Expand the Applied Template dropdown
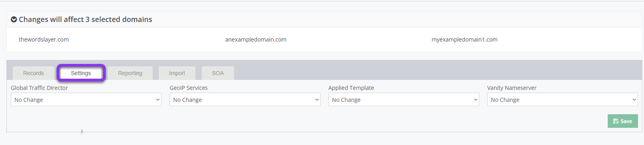The width and height of the screenshot is (644, 145). point(404,99)
